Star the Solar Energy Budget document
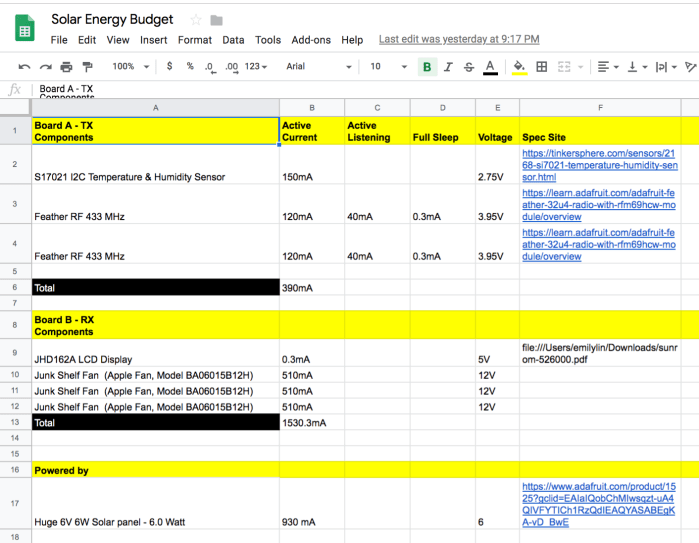The height and width of the screenshot is (543, 699). tap(196, 20)
